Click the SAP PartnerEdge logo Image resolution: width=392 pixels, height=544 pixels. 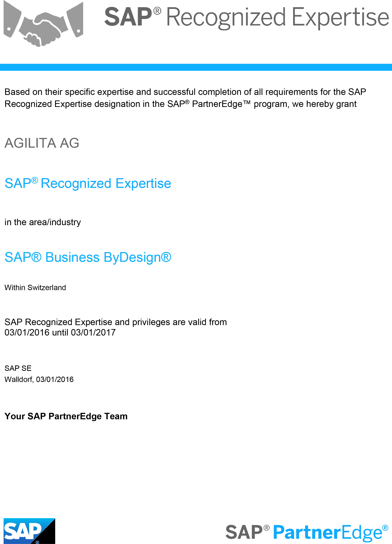(307, 532)
